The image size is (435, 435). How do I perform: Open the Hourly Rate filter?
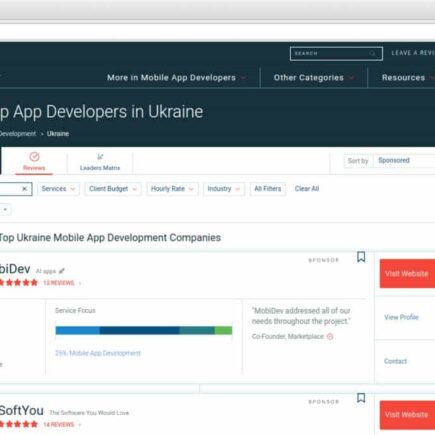[x=172, y=189]
